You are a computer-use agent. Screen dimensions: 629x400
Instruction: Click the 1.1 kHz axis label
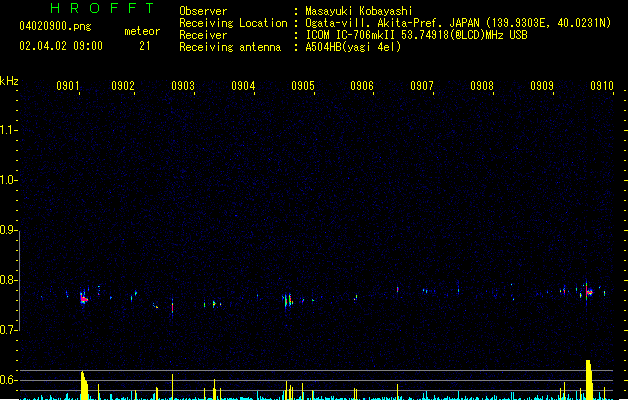[8, 130]
